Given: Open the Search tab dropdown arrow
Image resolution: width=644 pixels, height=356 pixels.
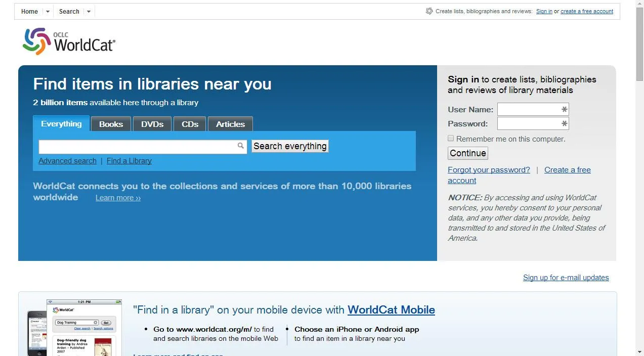Looking at the screenshot, I should (x=88, y=11).
